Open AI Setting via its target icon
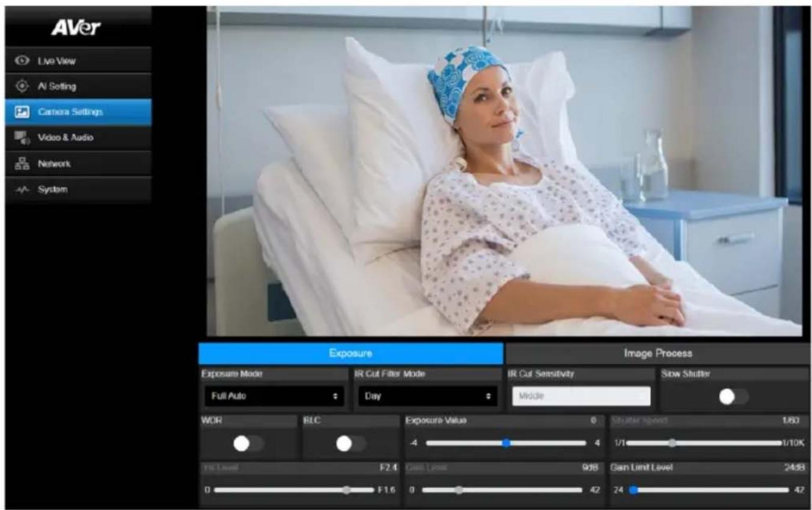This screenshot has height=510, width=812. (x=22, y=86)
